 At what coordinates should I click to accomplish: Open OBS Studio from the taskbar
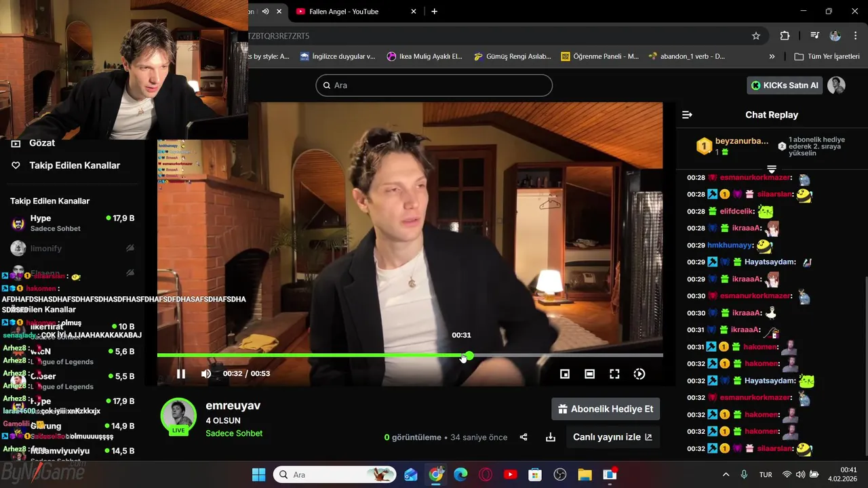(x=560, y=474)
